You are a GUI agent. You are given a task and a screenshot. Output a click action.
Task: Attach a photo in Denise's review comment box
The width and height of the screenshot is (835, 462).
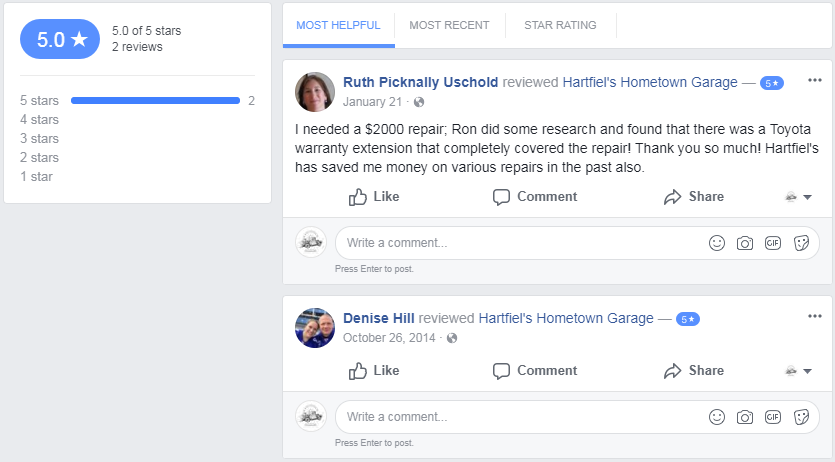[744, 417]
